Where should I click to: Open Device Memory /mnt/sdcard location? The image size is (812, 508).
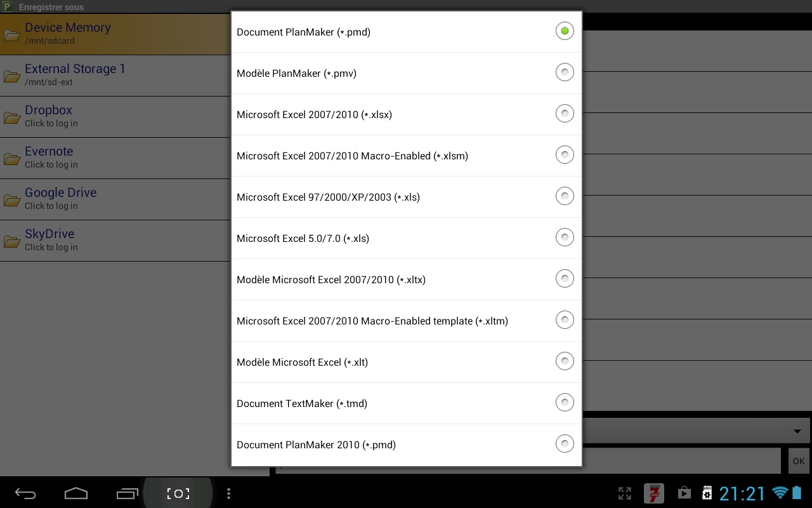coord(115,34)
